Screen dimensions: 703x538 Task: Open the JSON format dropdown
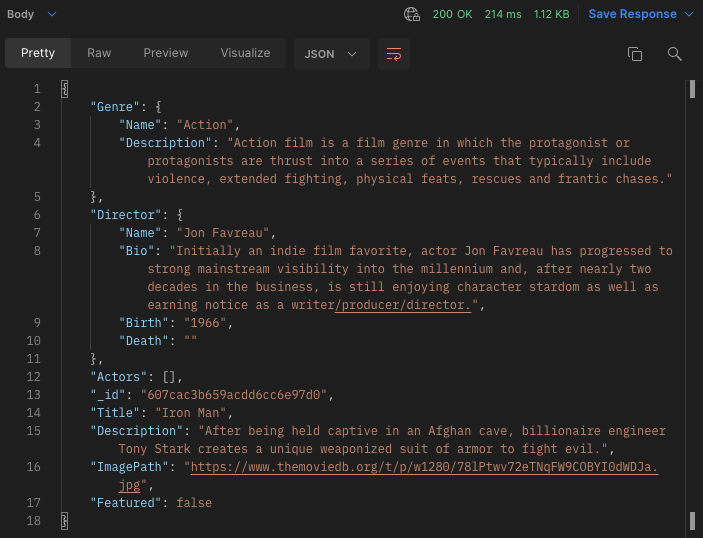point(331,54)
